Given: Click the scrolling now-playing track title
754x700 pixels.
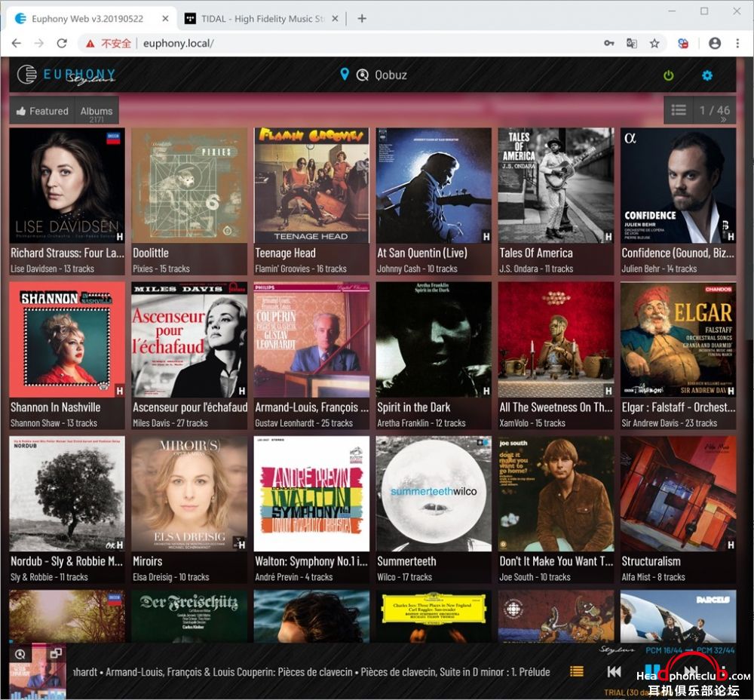Looking at the screenshot, I should (311, 672).
